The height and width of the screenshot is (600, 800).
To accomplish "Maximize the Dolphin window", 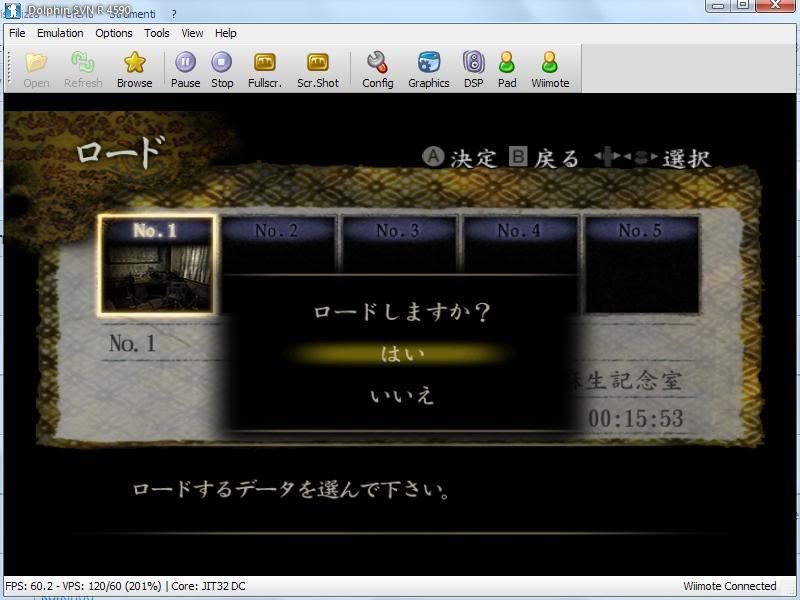I will click(743, 5).
